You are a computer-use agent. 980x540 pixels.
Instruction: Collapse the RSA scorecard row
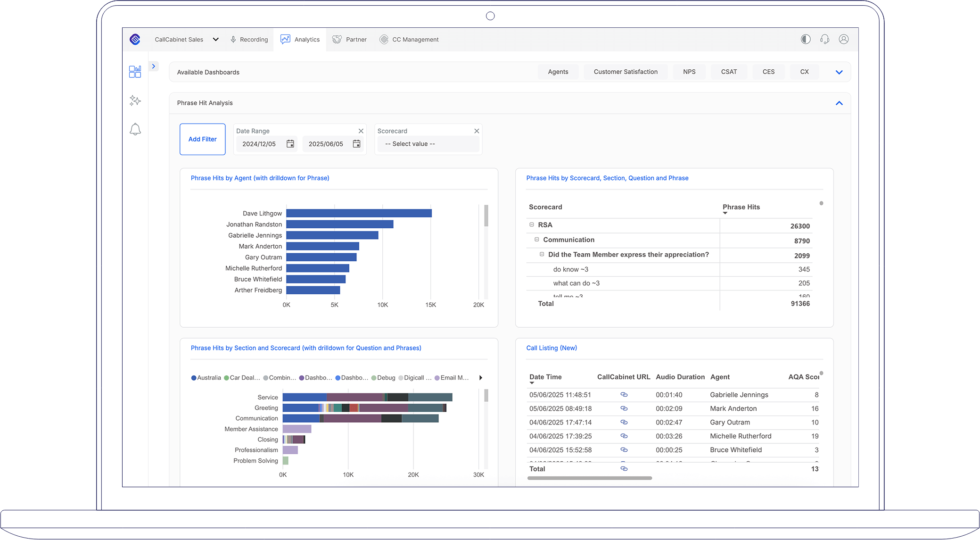tap(532, 225)
